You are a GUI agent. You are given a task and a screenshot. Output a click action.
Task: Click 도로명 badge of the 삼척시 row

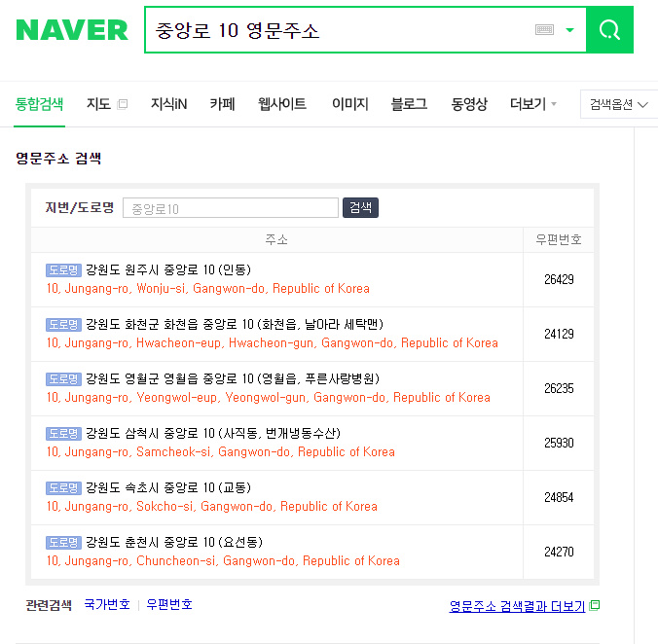63,434
